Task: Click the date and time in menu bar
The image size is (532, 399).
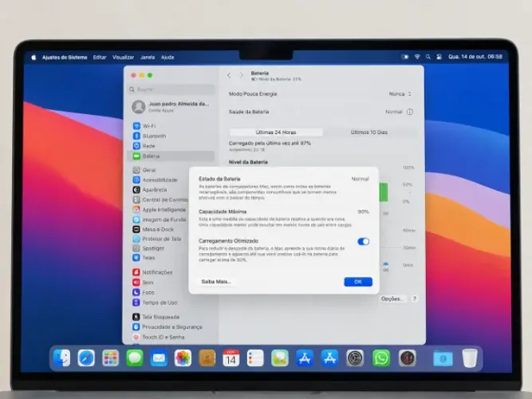Action: [x=475, y=57]
